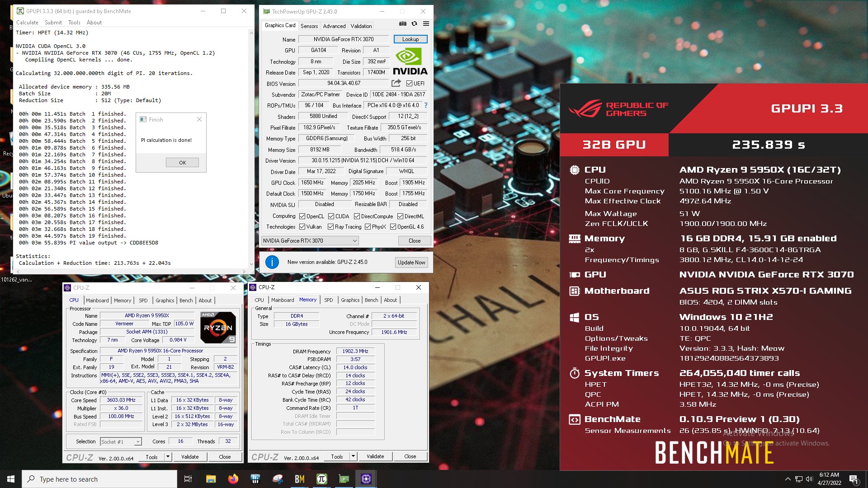
Task: Switch to CPU-Z chip taskbar icon
Action: pyautogui.click(x=366, y=479)
